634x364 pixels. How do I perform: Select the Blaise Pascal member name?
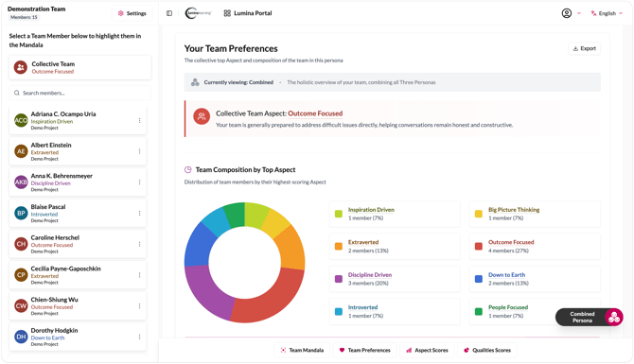pos(48,207)
